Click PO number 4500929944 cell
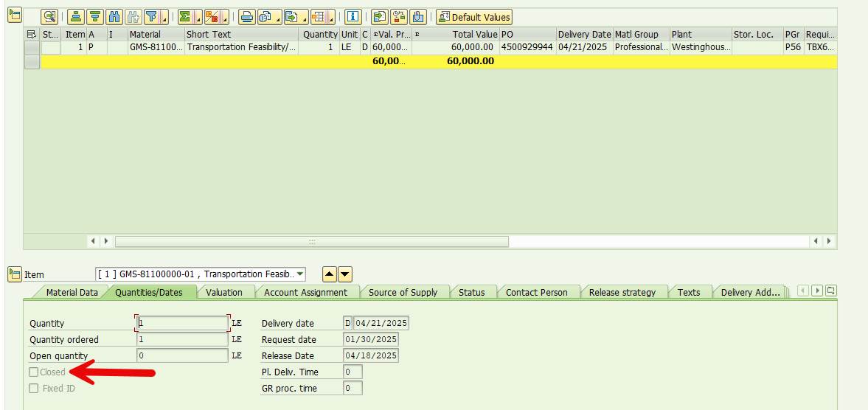Screen dimensions: 868x410 point(527,48)
